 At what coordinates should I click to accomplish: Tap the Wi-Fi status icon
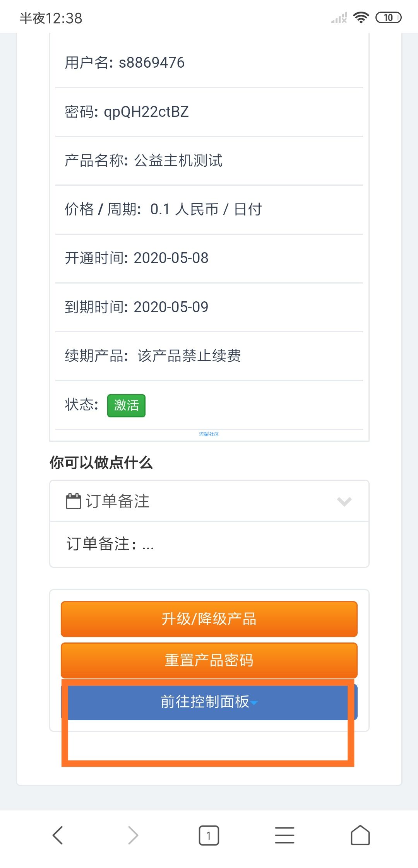pyautogui.click(x=361, y=17)
